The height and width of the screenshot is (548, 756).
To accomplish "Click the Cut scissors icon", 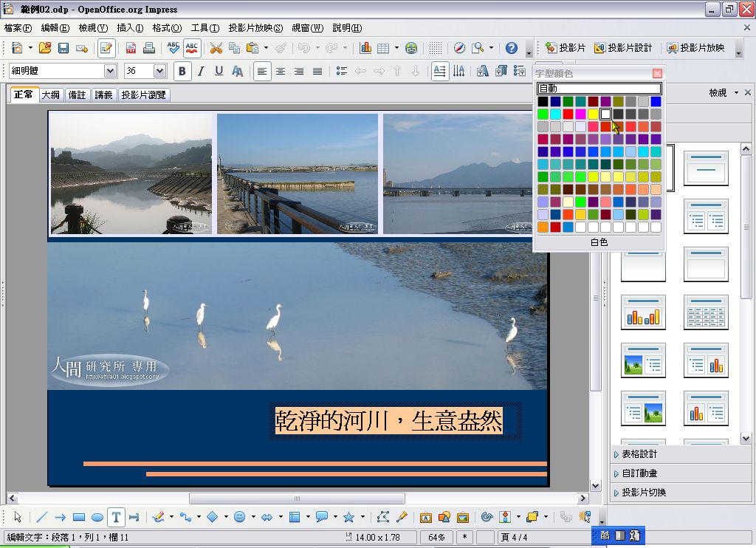I will [216, 48].
